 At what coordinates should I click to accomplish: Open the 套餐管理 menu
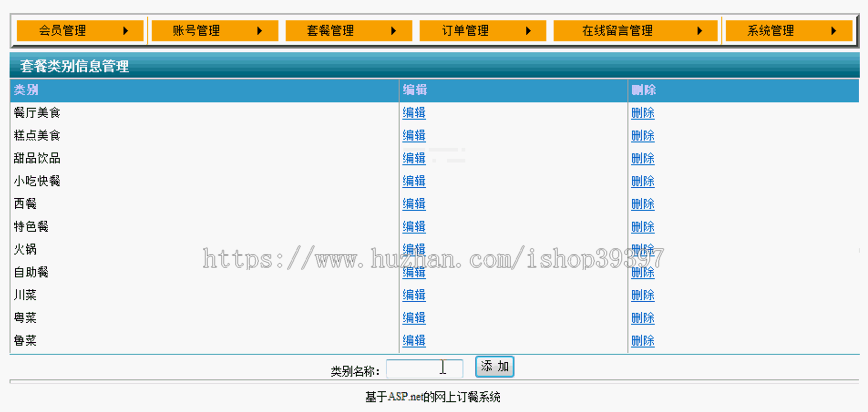tap(349, 30)
